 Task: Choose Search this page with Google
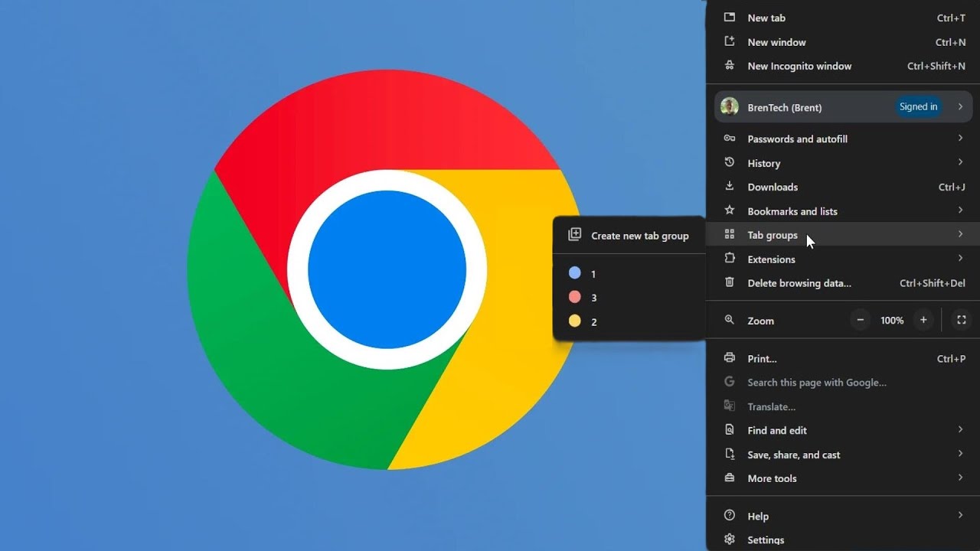click(843, 382)
